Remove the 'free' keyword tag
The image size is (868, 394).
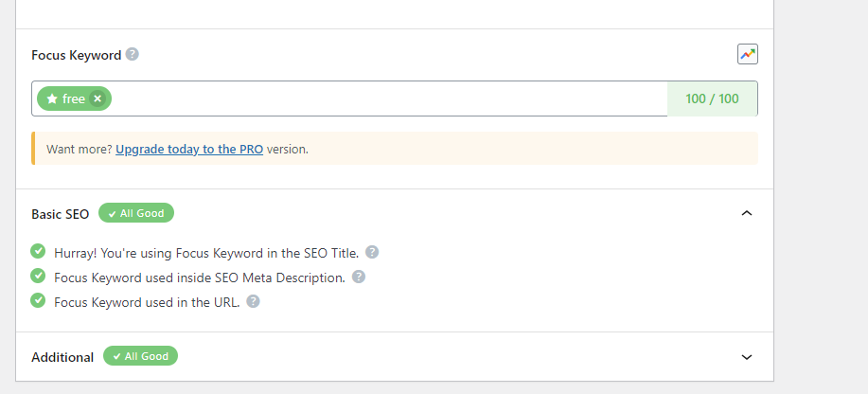(97, 98)
